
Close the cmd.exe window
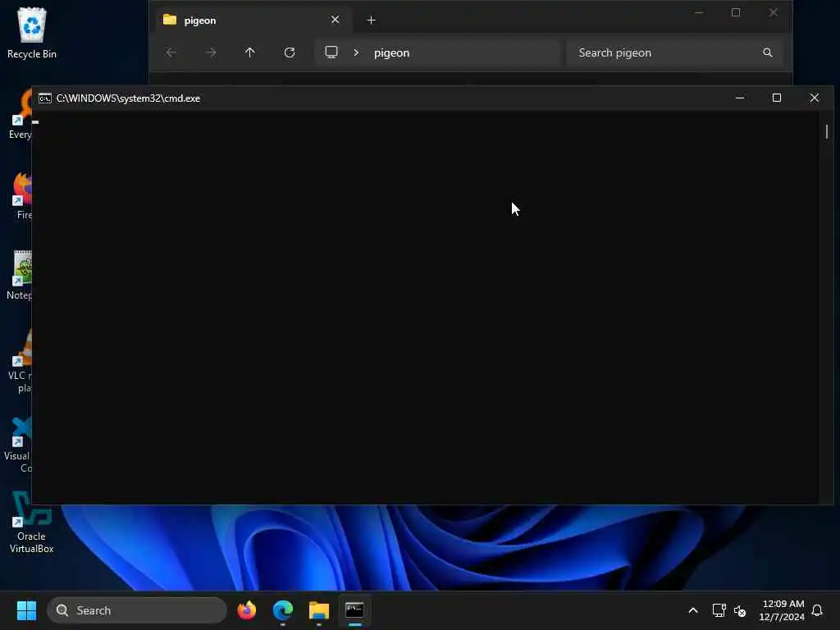click(x=815, y=98)
